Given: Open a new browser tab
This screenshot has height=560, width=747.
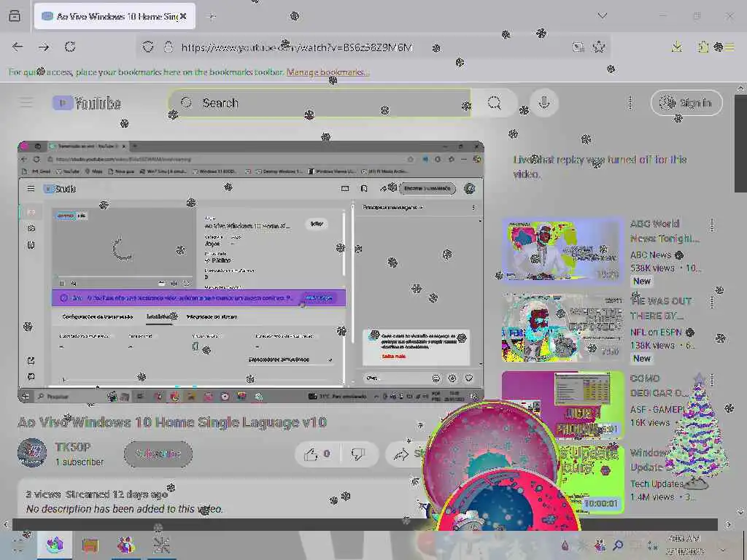Looking at the screenshot, I should coord(212,17).
